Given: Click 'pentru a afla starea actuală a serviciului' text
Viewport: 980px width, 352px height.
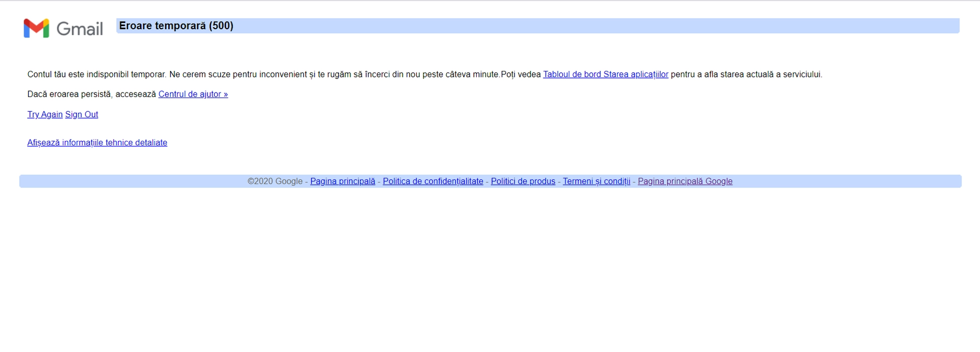Looking at the screenshot, I should (746, 74).
